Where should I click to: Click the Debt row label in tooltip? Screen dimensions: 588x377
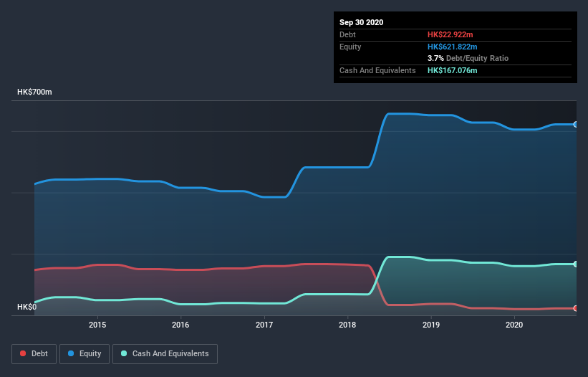[347, 34]
